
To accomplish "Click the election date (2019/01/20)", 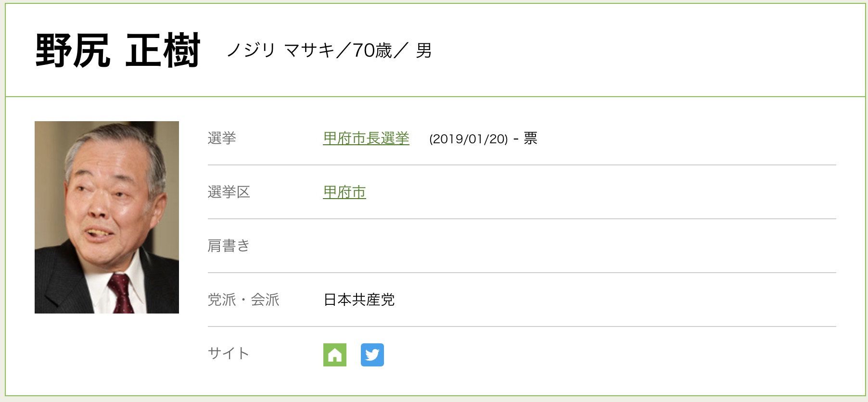I will 469,139.
